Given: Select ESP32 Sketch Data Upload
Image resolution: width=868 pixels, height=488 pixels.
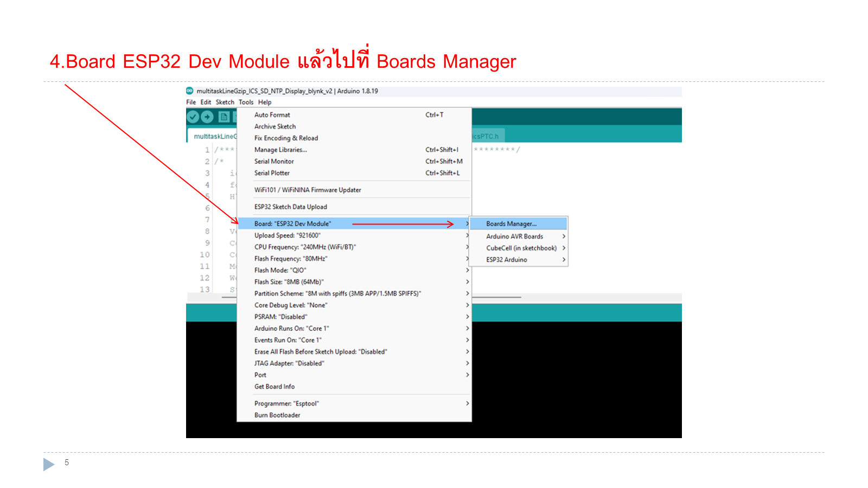Looking at the screenshot, I should [x=354, y=207].
